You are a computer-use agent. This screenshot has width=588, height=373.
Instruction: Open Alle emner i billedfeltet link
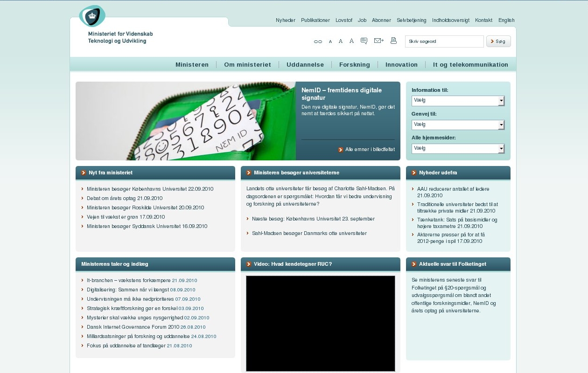(370, 150)
